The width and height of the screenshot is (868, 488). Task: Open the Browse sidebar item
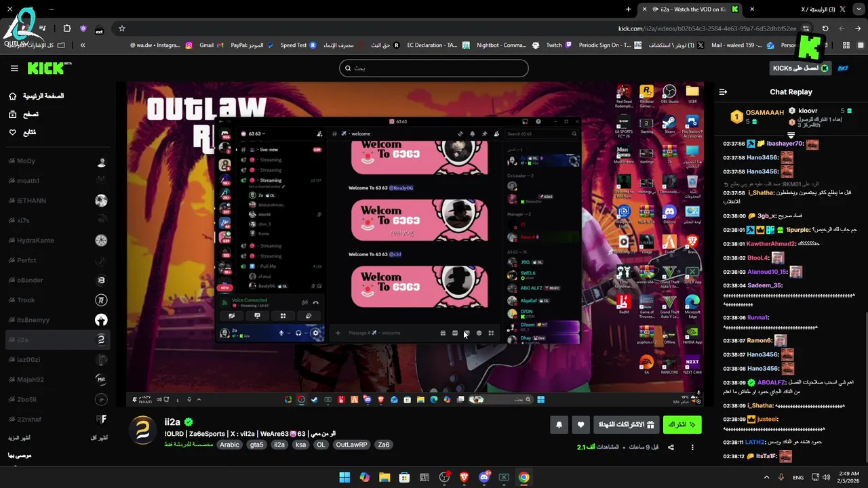coord(24,115)
